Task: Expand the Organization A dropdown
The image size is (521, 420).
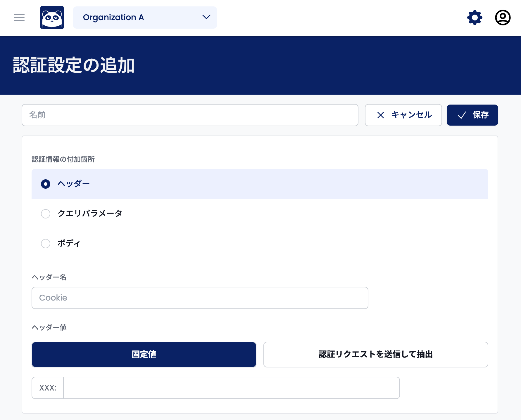Action: [x=145, y=18]
